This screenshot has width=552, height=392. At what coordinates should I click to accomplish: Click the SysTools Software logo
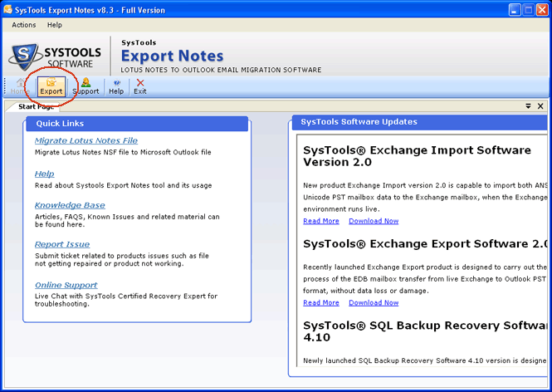pyautogui.click(x=56, y=56)
